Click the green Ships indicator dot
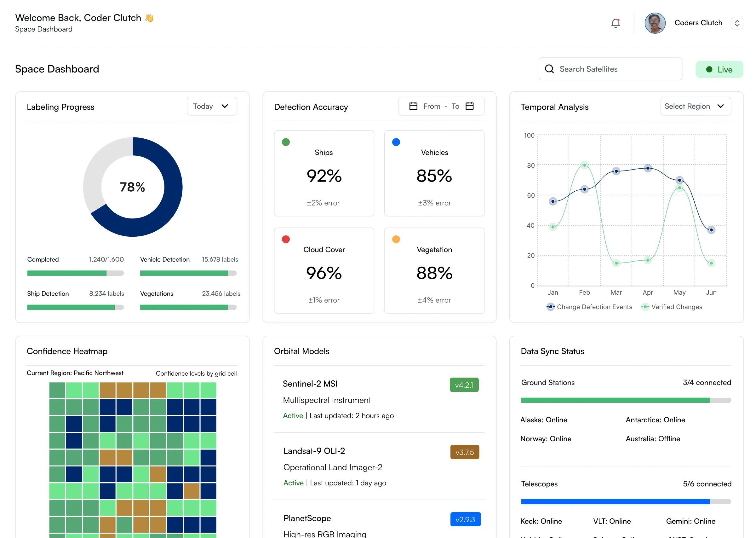Screen dimensions: 756x538 click(286, 142)
